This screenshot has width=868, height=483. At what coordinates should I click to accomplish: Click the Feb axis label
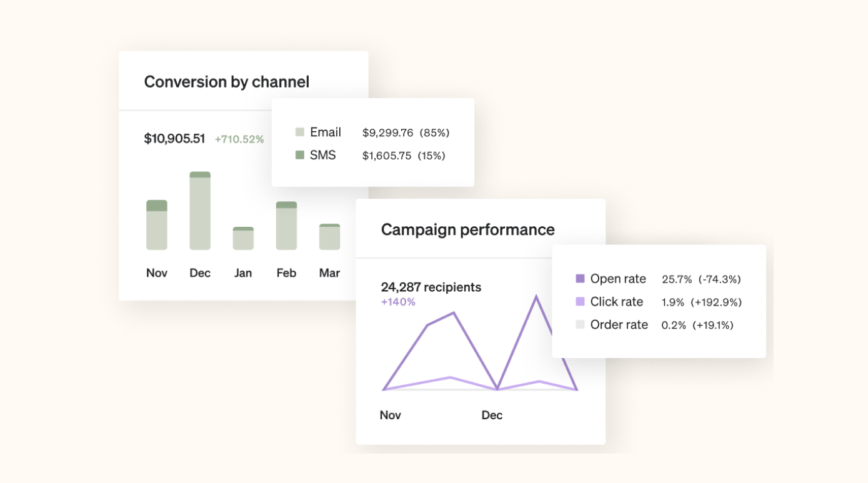tap(286, 273)
